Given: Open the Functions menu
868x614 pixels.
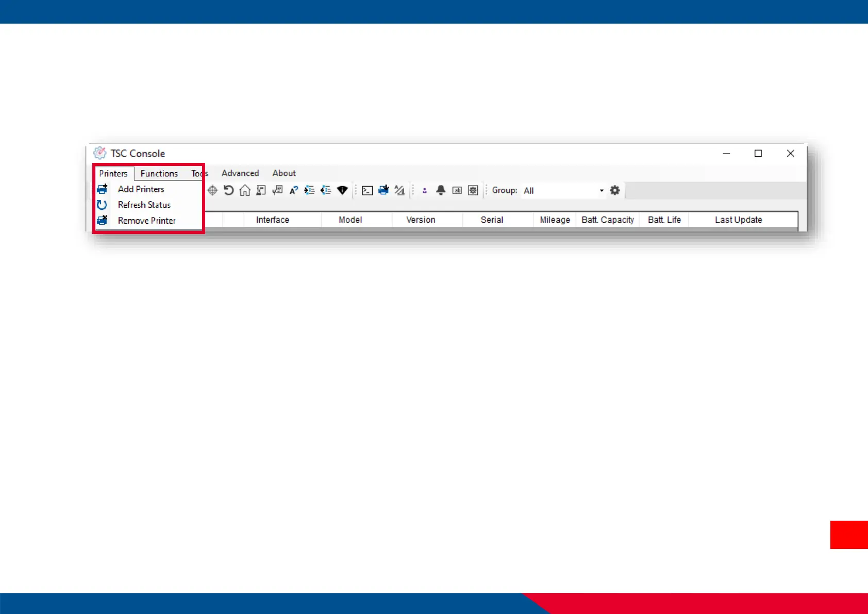Looking at the screenshot, I should [159, 174].
